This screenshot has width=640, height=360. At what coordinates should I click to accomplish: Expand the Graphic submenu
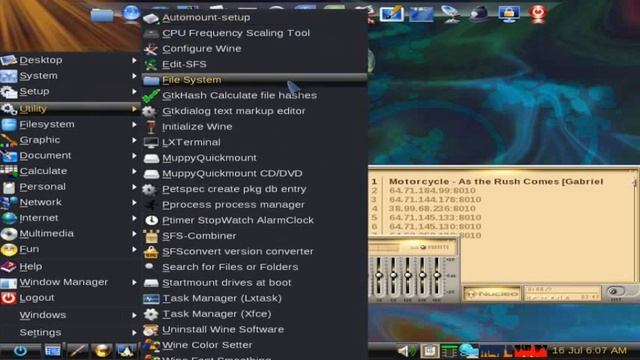tap(70, 140)
